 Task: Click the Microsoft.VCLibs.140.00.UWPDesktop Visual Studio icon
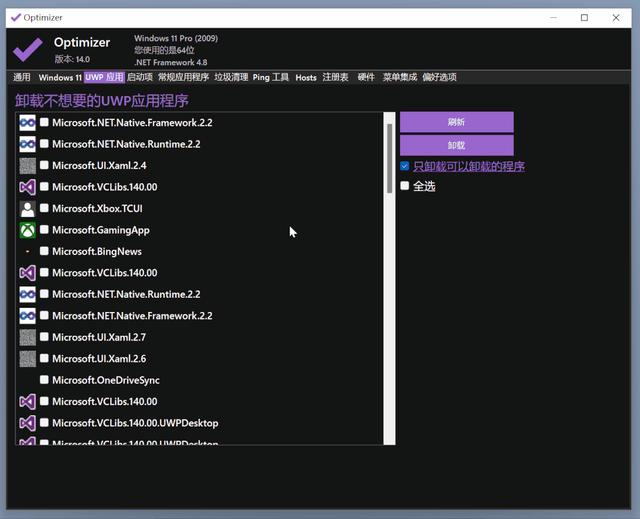28,423
